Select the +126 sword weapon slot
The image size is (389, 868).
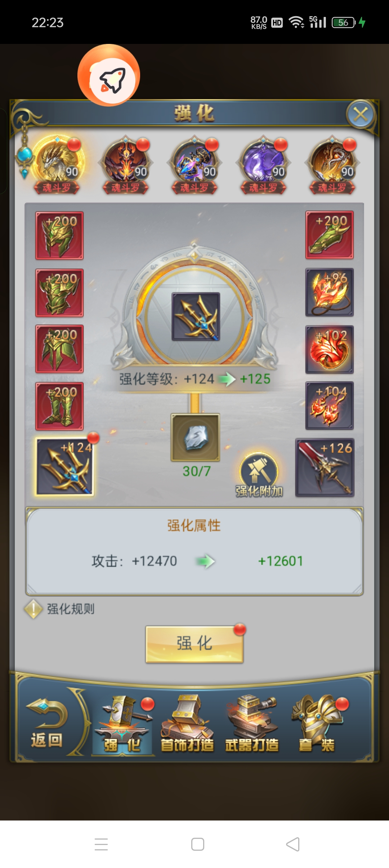click(x=325, y=467)
